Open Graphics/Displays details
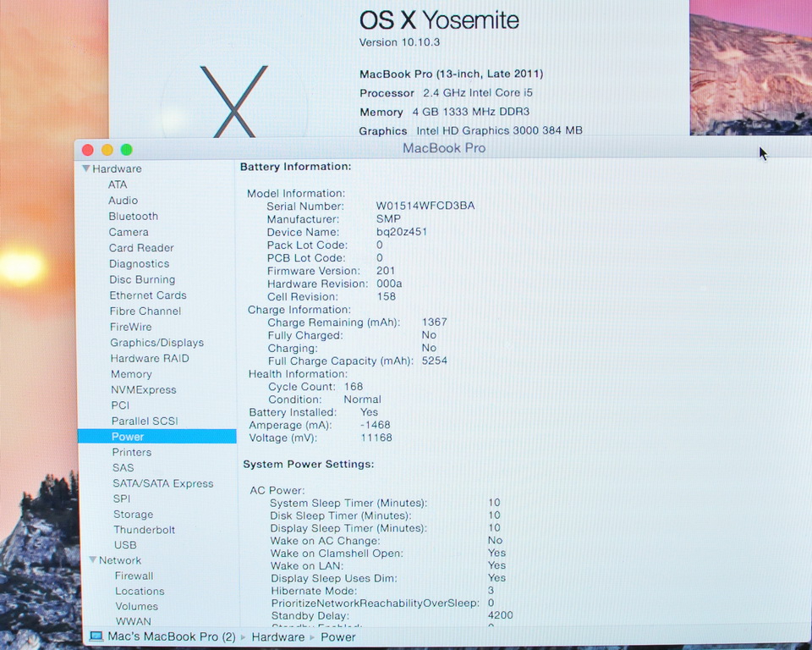 point(157,343)
